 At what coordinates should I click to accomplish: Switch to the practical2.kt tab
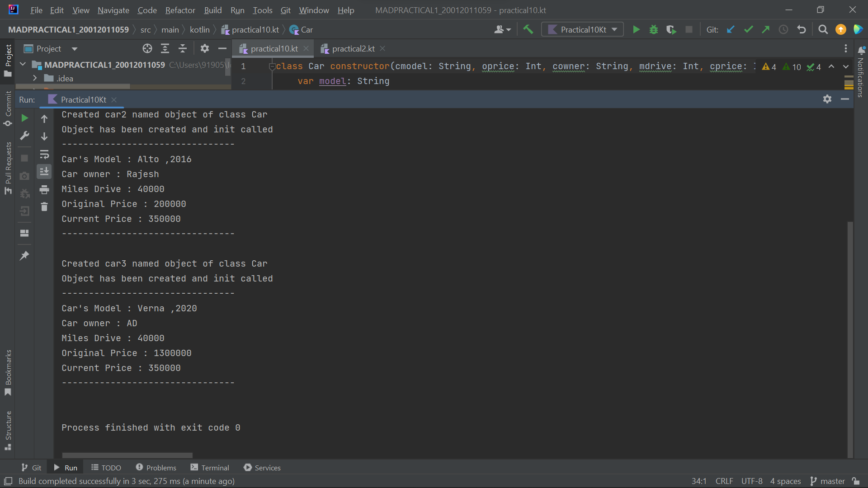click(353, 48)
